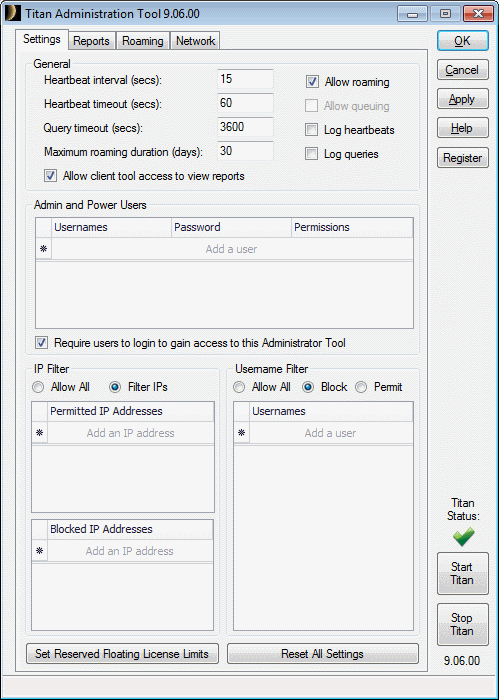Switch to the Reports tab
The height and width of the screenshot is (700, 499).
[91, 41]
